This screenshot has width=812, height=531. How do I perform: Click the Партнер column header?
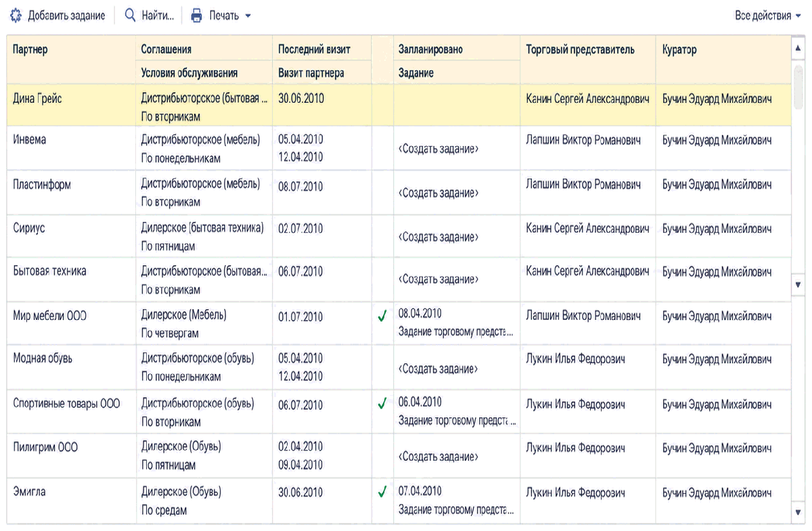(x=71, y=60)
